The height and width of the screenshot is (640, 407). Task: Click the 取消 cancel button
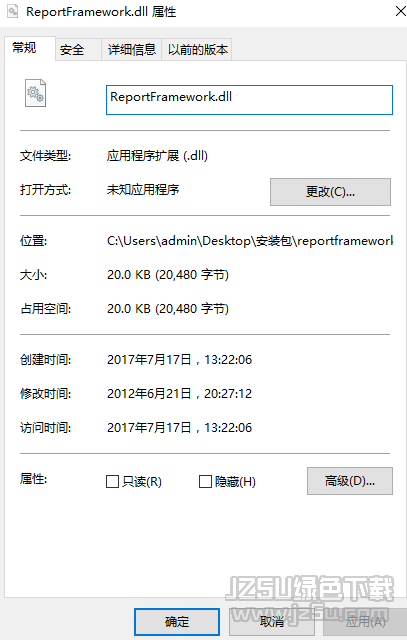[x=271, y=622]
